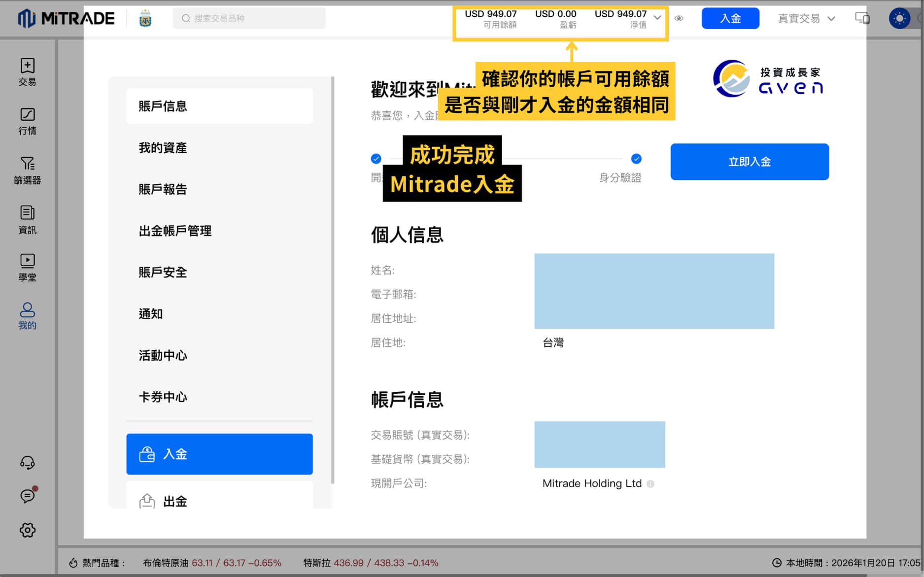Open the 資訊 news panel icon

[27, 219]
